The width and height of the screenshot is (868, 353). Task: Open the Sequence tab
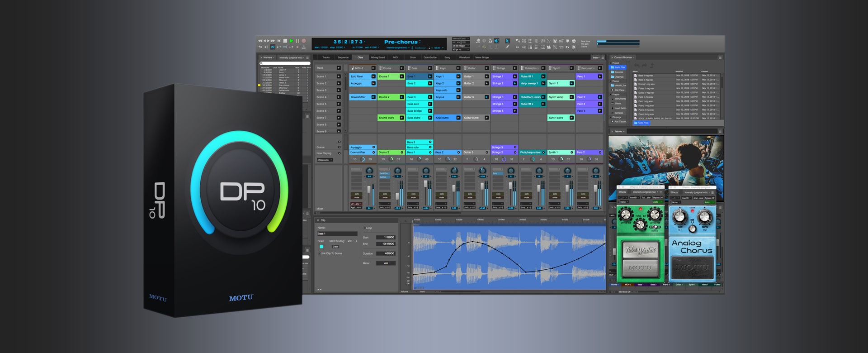coord(343,57)
